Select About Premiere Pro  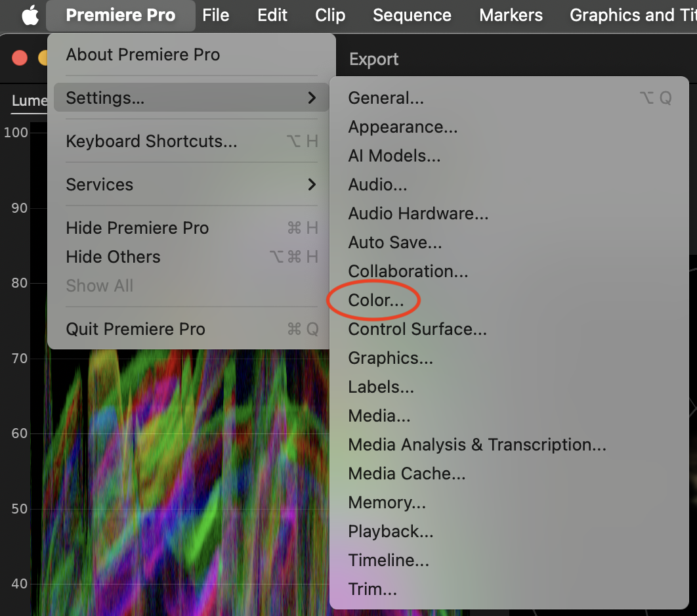tap(143, 55)
